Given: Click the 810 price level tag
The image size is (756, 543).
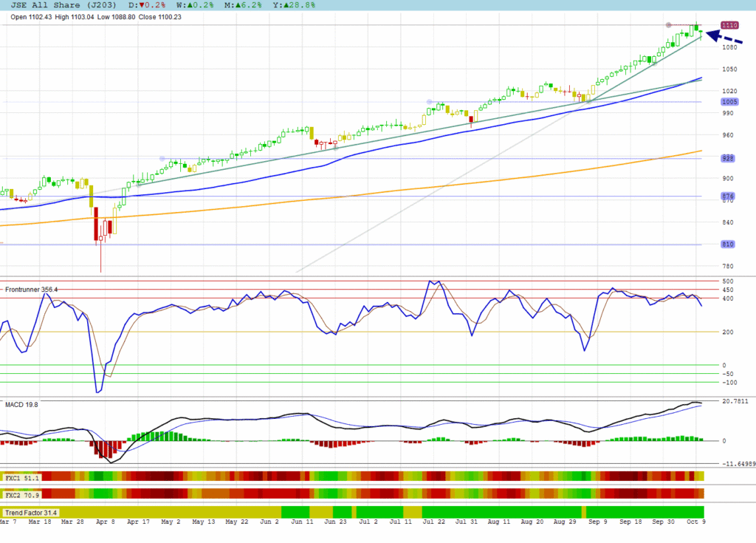Looking at the screenshot, I should pyautogui.click(x=728, y=245).
